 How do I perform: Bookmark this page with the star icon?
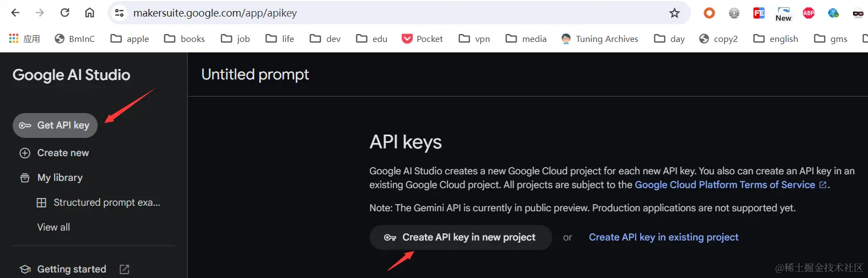[674, 13]
